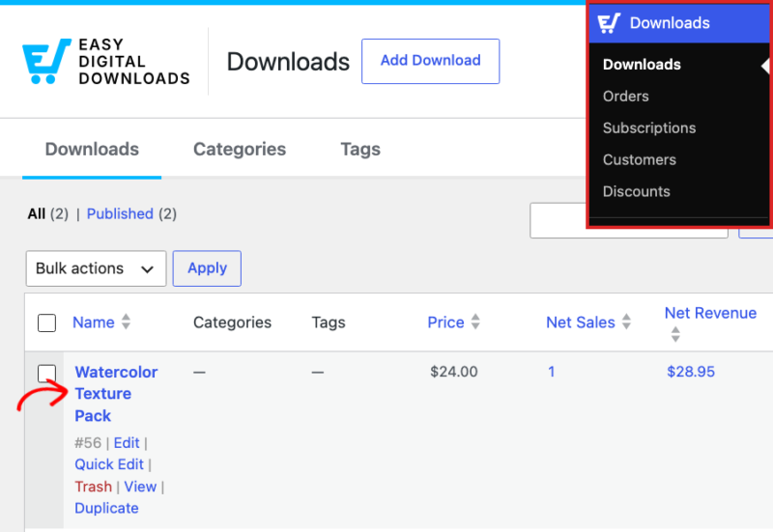This screenshot has height=532, width=773.
Task: Switch to the Tags tab
Action: [x=360, y=150]
